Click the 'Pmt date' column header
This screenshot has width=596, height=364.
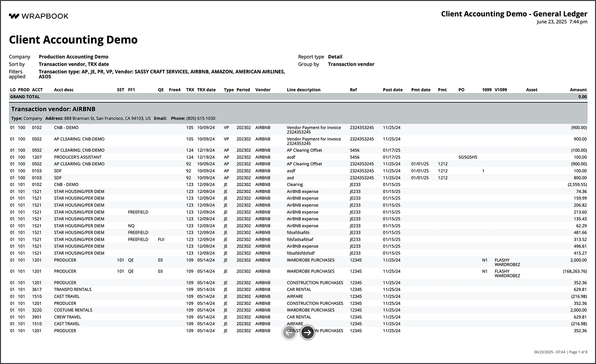point(421,90)
